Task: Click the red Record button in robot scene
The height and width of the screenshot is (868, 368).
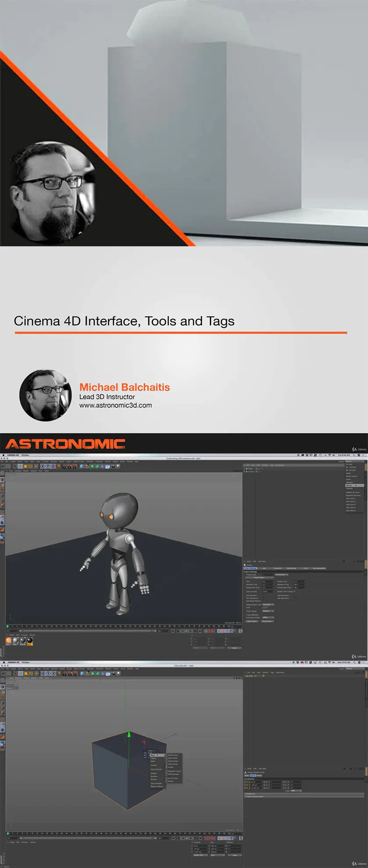Action: pyautogui.click(x=209, y=631)
